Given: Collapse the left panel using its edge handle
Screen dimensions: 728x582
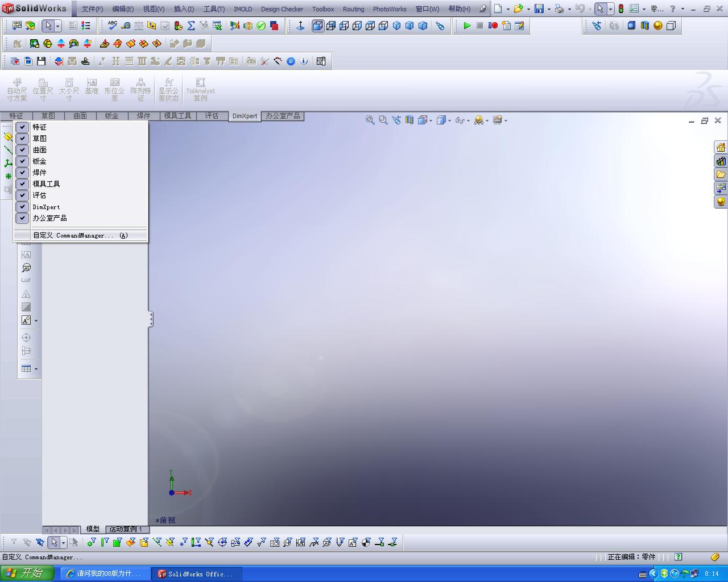Looking at the screenshot, I should click(x=151, y=319).
